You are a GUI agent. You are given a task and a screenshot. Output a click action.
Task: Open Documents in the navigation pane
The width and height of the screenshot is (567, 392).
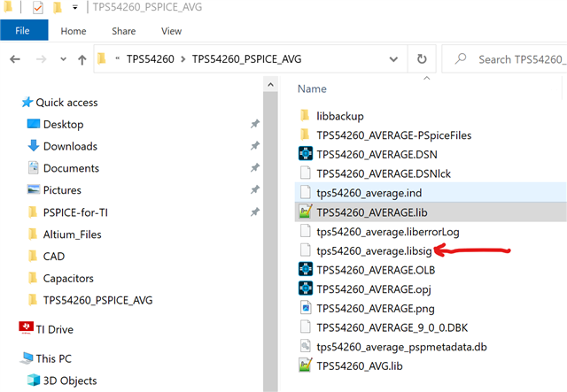tap(71, 168)
